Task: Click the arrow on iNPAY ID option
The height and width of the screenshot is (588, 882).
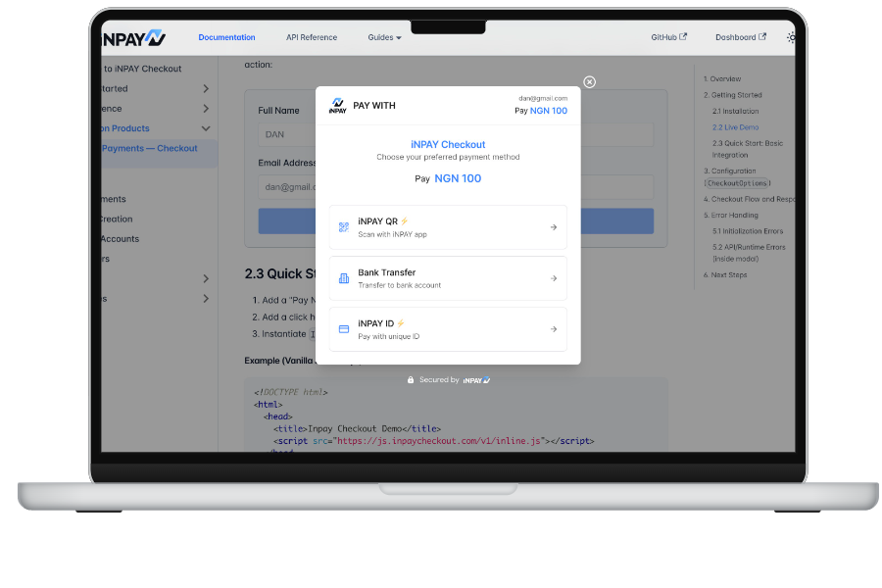Action: 554,329
